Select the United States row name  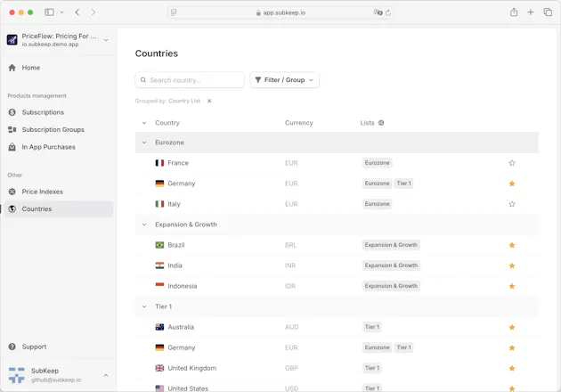pyautogui.click(x=188, y=388)
